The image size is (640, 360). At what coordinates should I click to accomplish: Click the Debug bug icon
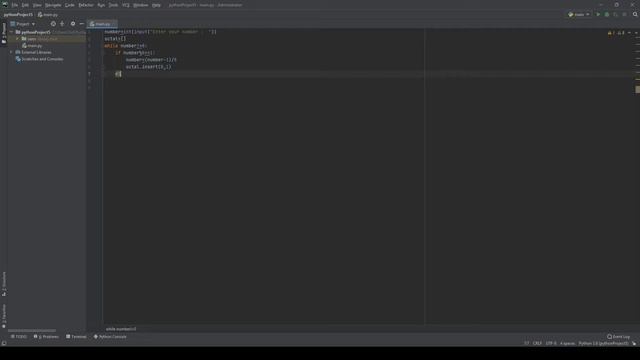(x=607, y=15)
